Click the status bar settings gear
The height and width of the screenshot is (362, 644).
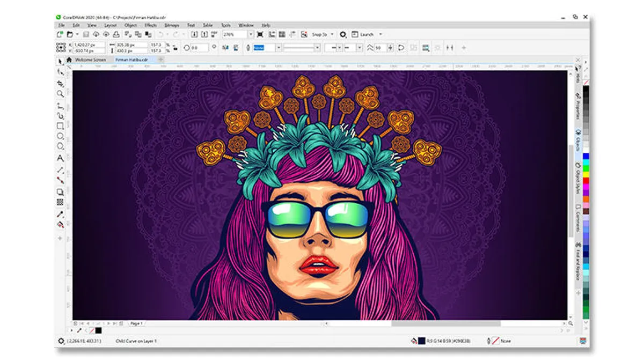(61, 341)
